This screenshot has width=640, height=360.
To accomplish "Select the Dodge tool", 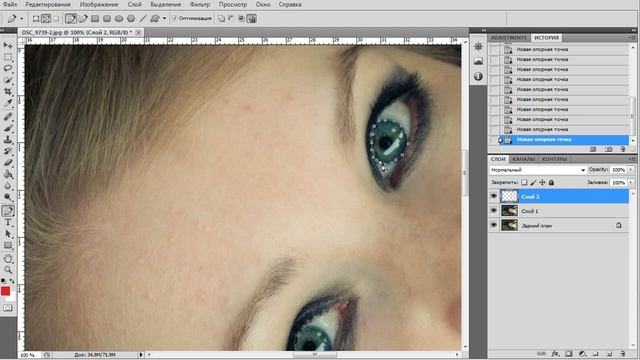I will (x=8, y=197).
